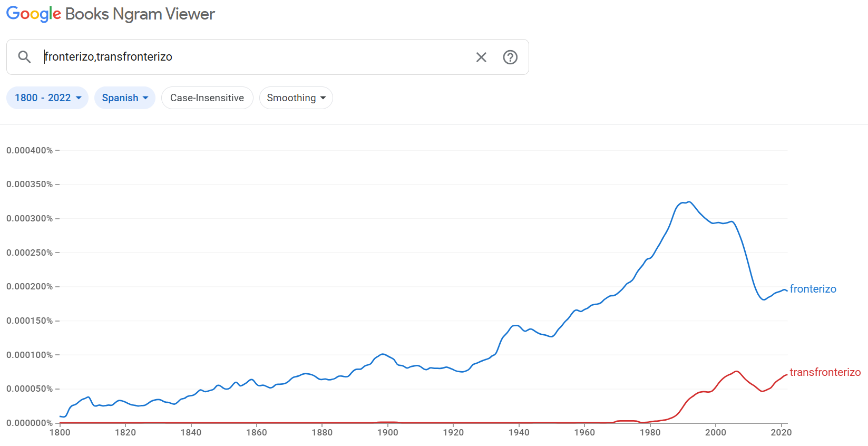868x446 pixels.
Task: Click the Books Ngram Viewer title
Action: [140, 14]
